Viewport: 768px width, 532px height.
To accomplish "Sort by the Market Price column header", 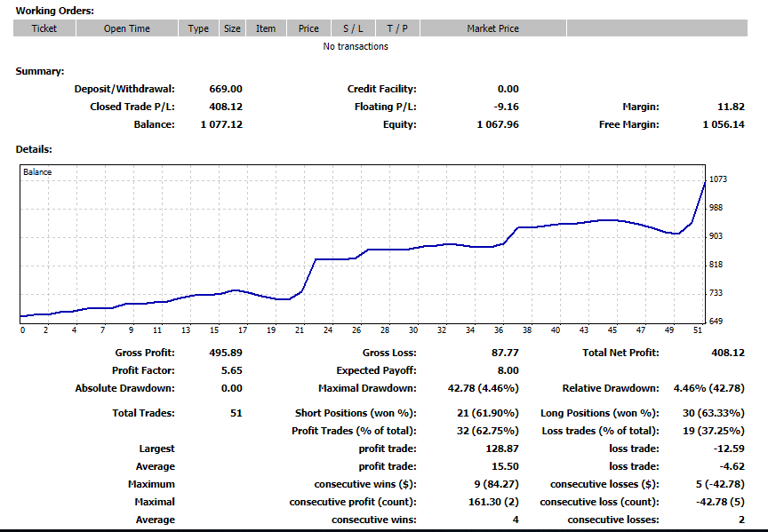I will click(x=492, y=28).
